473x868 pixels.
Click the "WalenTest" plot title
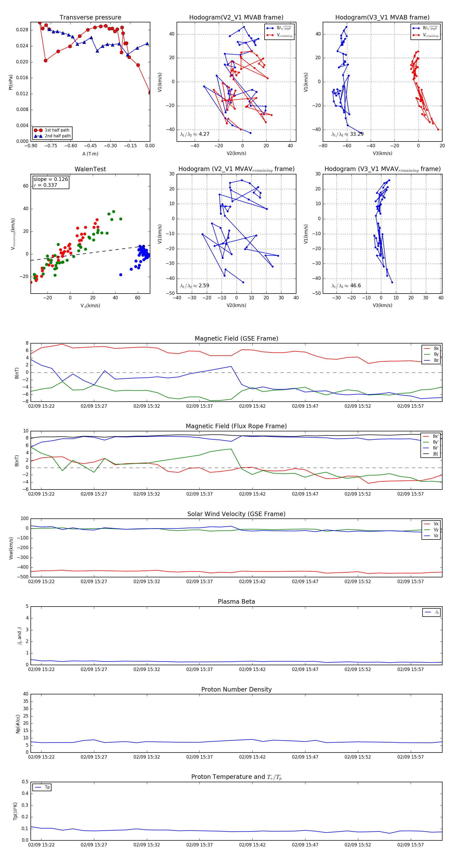(90, 169)
